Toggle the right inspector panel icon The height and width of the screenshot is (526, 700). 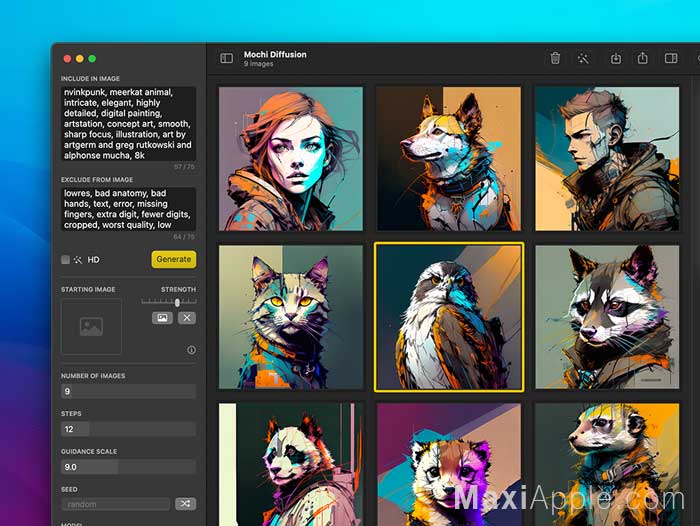pos(671,58)
